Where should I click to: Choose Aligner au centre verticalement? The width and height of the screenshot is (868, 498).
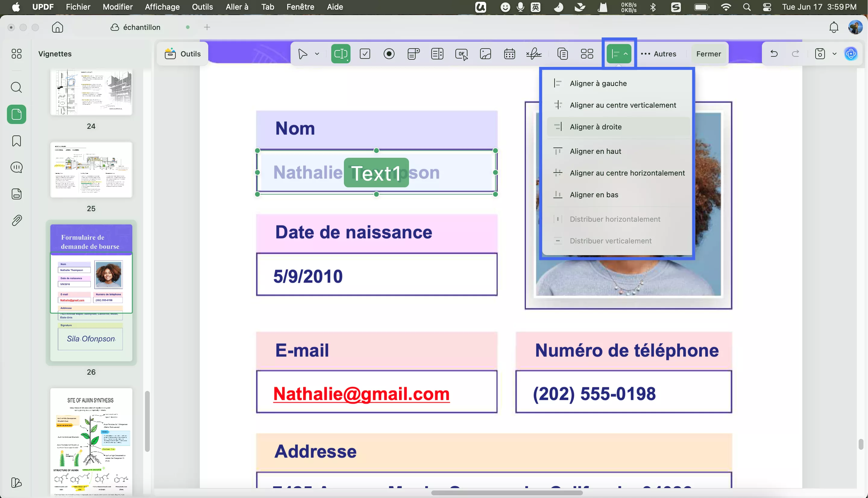coord(618,105)
